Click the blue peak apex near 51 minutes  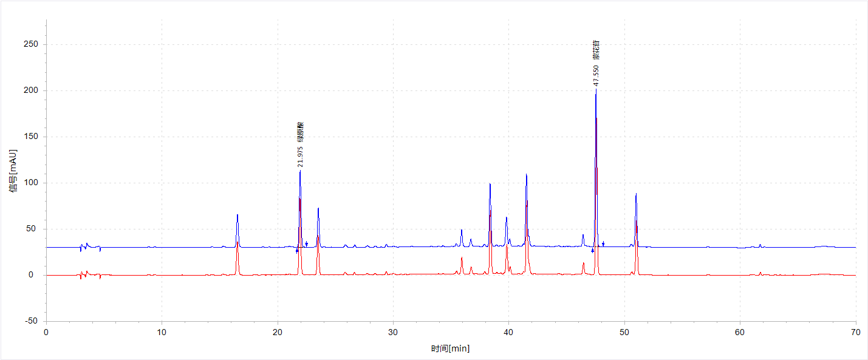pyautogui.click(x=636, y=195)
